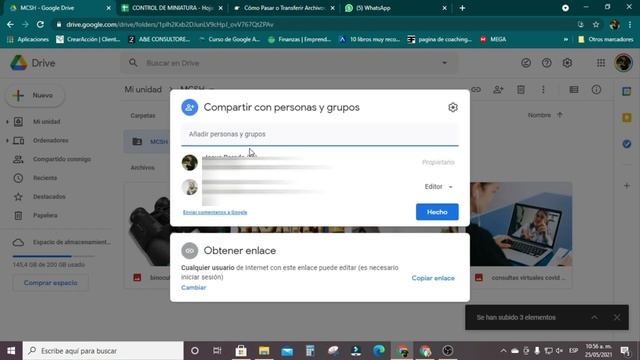Click the Buscar en Drive search field
This screenshot has height=360, width=640.
click(x=289, y=63)
